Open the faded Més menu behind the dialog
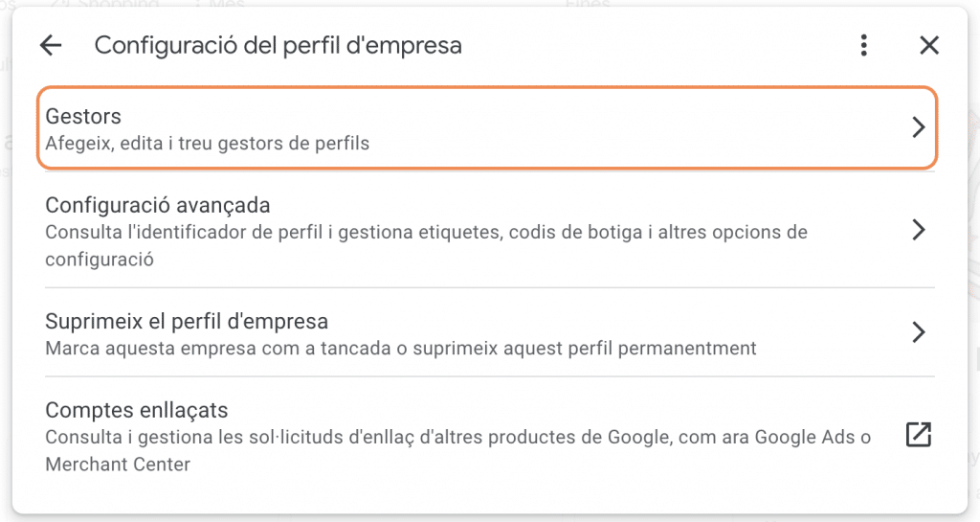Viewport: 980px width, 522px height. coord(221,4)
